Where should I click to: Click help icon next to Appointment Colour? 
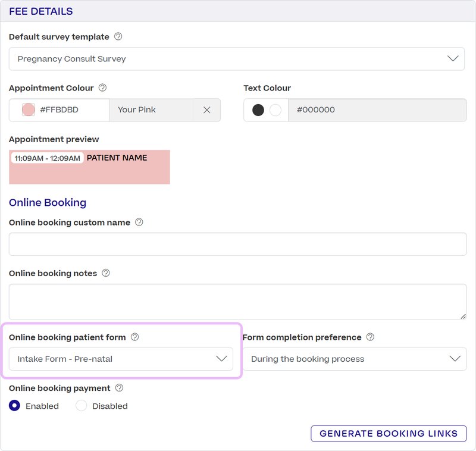point(102,87)
